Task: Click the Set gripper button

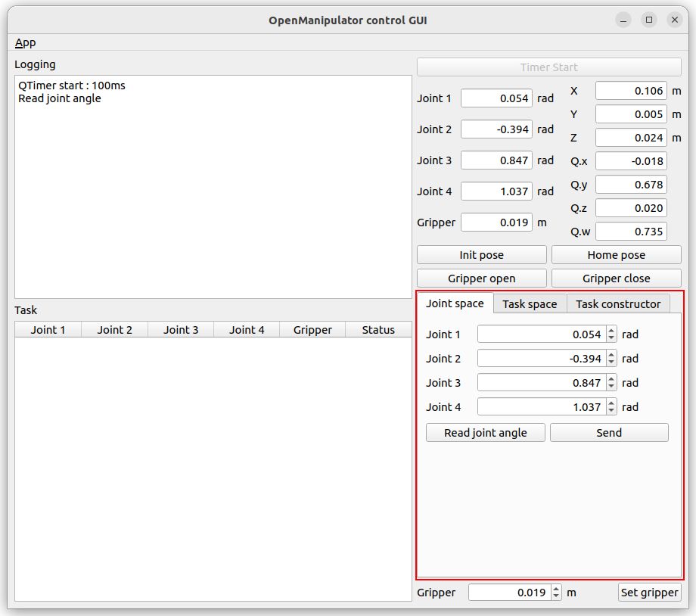Action: (x=649, y=593)
